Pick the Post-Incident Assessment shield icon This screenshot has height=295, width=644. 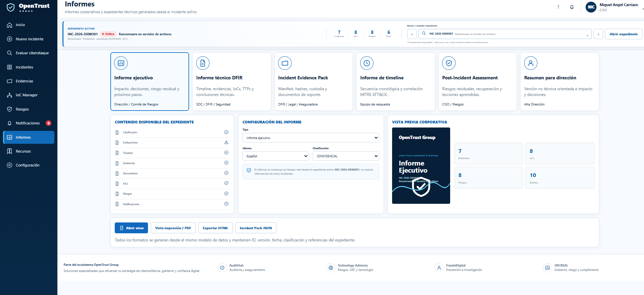pyautogui.click(x=449, y=63)
